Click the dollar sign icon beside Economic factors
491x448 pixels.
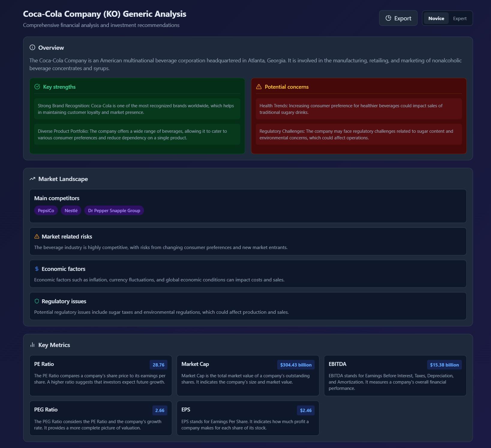pyautogui.click(x=37, y=269)
